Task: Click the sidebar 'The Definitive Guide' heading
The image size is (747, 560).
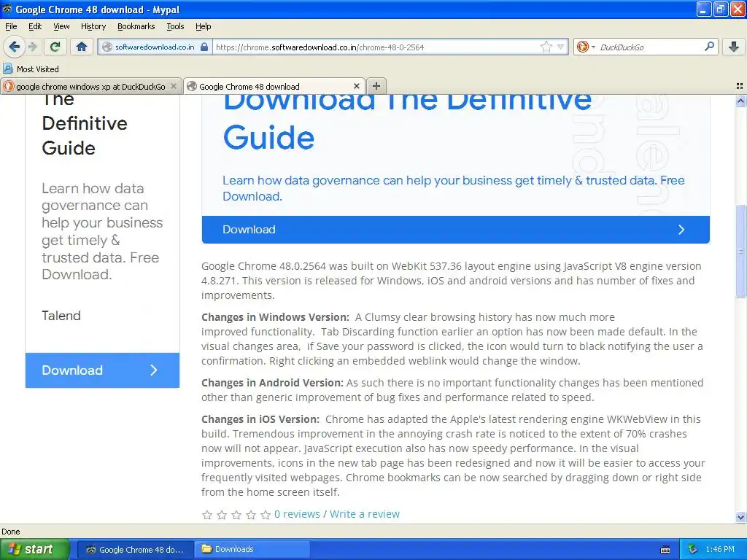Action: (x=85, y=125)
